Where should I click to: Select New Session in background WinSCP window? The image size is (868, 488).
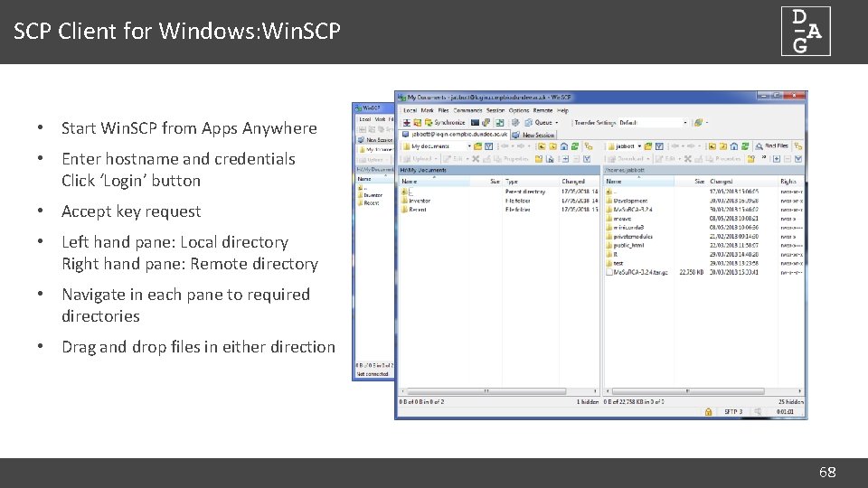tap(374, 140)
